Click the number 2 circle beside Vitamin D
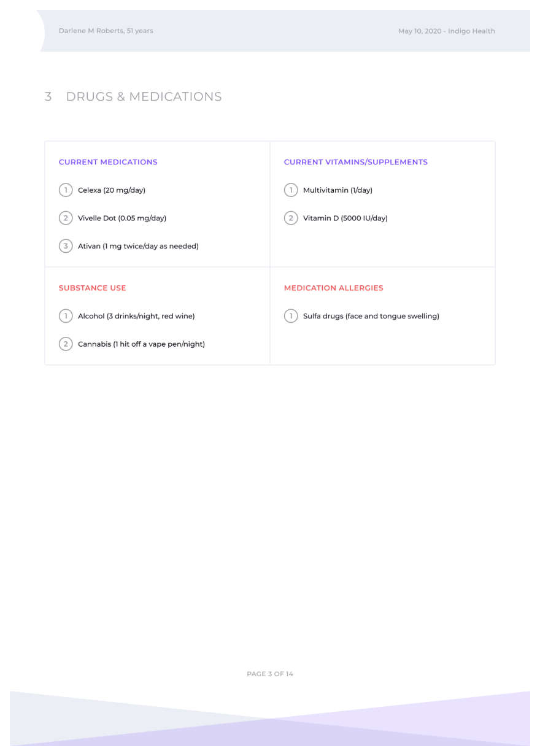 click(x=291, y=218)
